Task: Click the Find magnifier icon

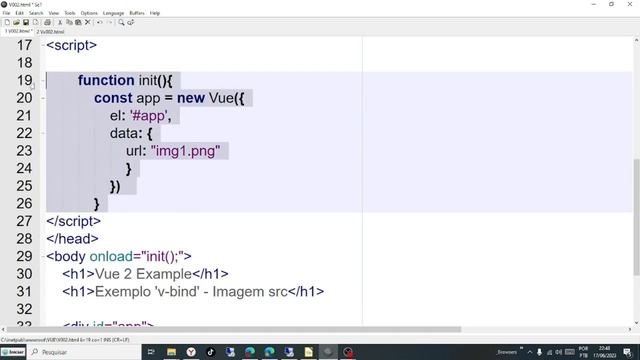Action: point(121,22)
